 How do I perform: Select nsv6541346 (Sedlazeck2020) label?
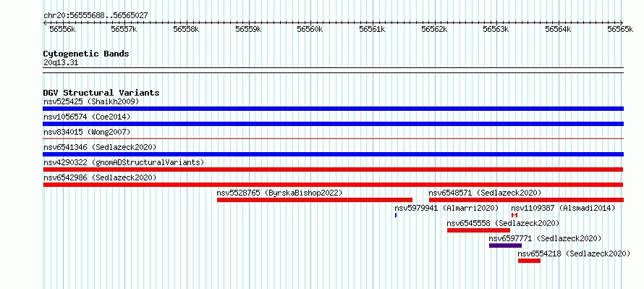tap(100, 147)
